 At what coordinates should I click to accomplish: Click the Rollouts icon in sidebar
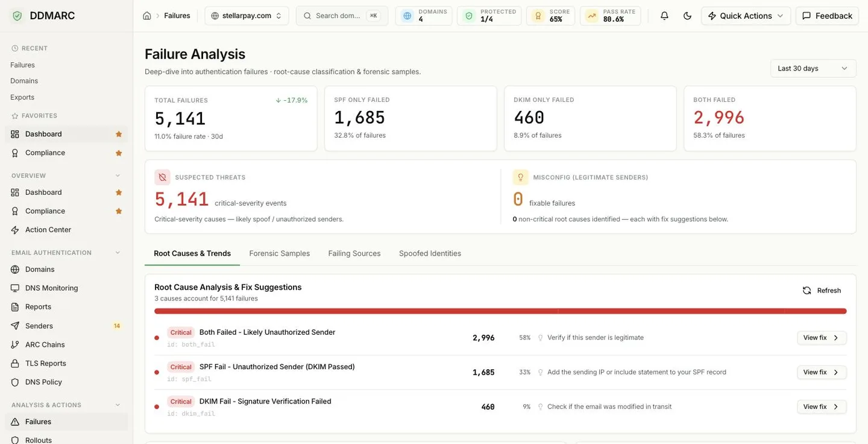15,440
